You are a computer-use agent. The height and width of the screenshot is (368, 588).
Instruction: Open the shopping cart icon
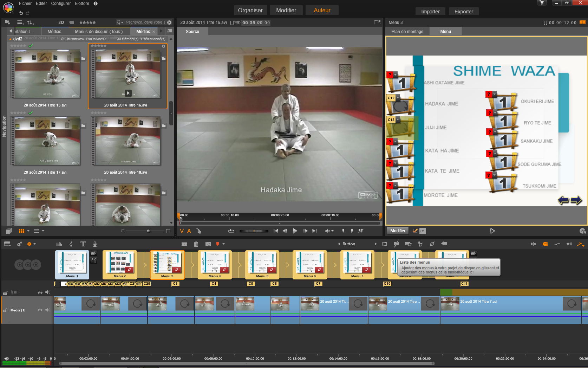[x=542, y=3]
